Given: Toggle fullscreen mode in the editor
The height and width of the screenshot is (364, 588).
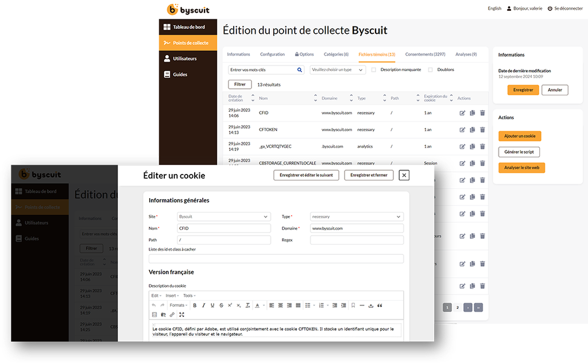Looking at the screenshot, I should (182, 315).
